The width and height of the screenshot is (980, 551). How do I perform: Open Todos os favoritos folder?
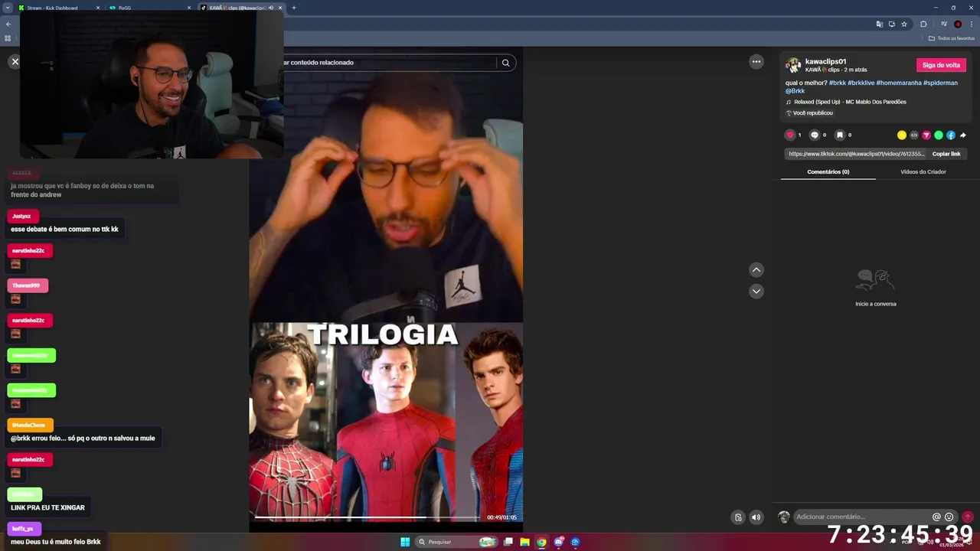952,38
